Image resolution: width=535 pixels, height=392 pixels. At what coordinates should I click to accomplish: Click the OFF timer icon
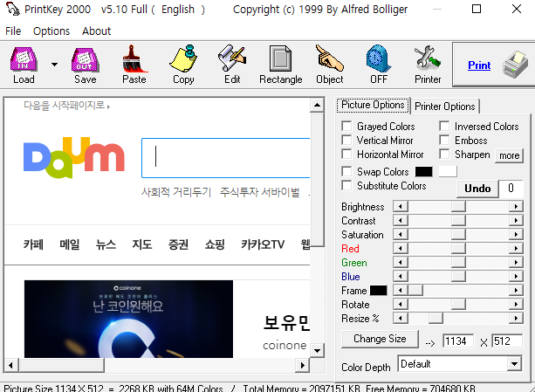379,58
